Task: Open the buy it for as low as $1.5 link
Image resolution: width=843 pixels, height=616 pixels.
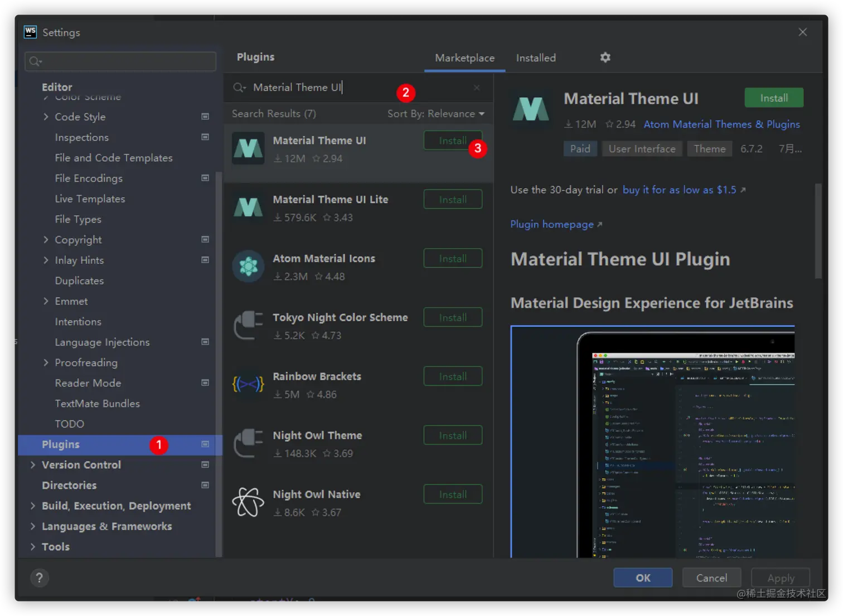Action: pos(684,190)
